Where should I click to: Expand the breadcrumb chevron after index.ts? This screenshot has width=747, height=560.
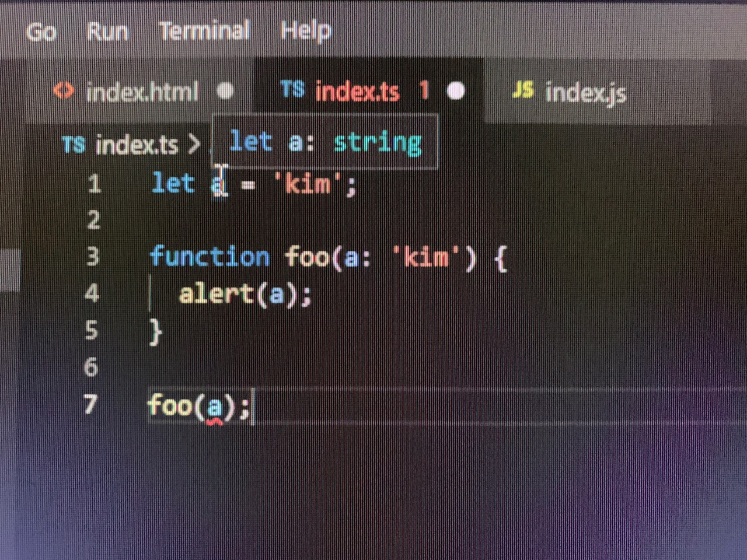pyautogui.click(x=194, y=145)
